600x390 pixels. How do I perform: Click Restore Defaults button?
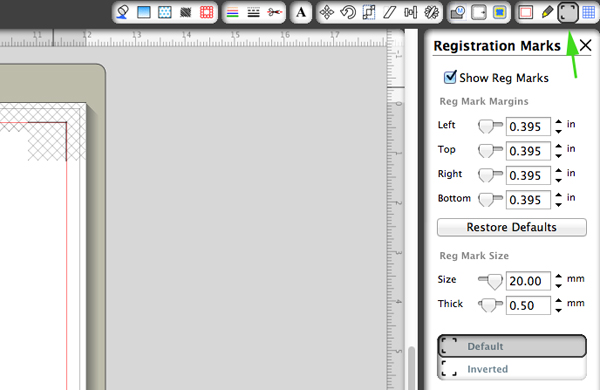click(x=512, y=227)
